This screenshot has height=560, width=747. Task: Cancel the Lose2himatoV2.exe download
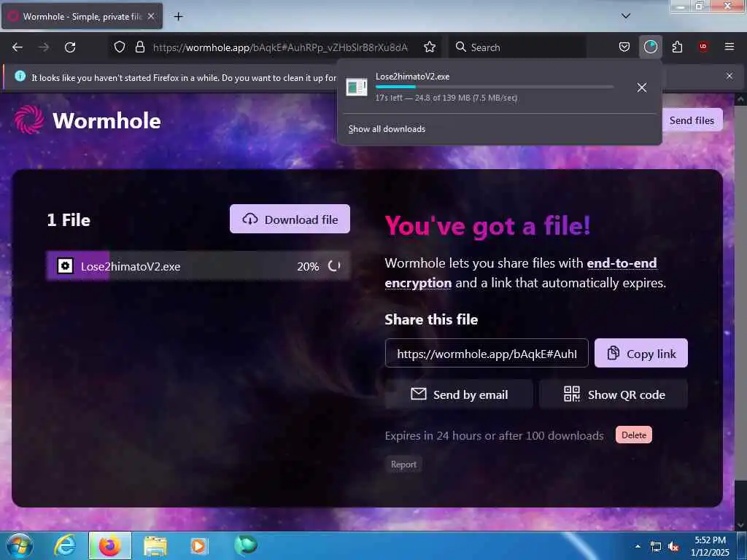coord(642,87)
